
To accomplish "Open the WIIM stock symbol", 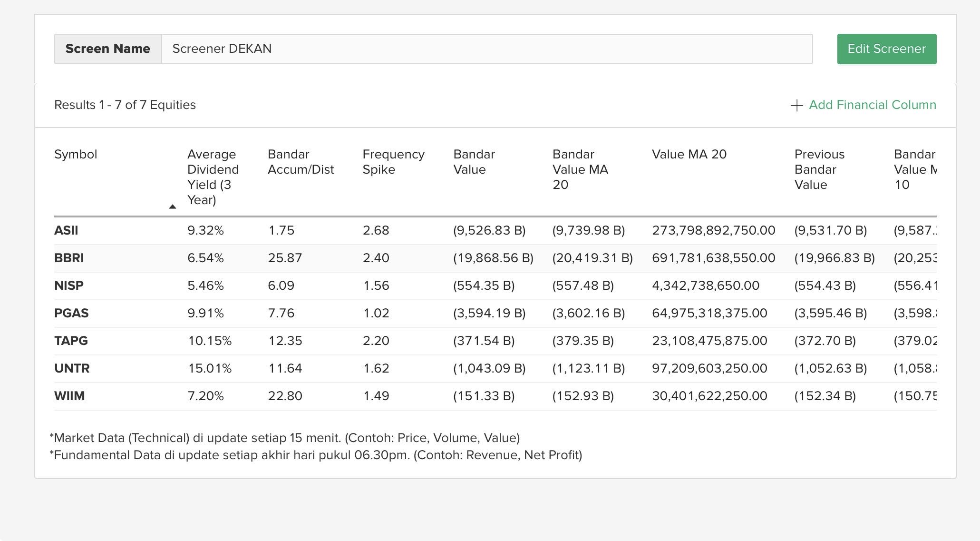I will (69, 396).
